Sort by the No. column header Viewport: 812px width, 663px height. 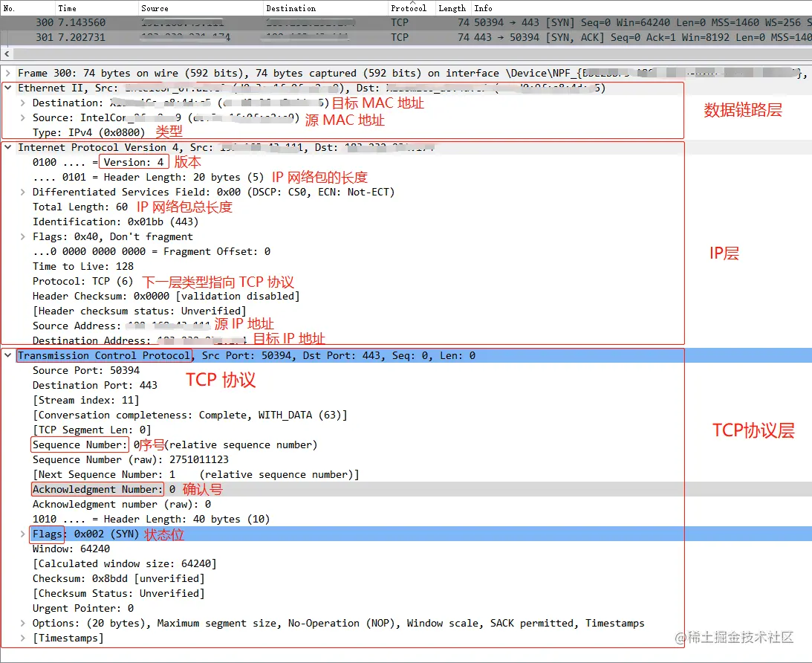(27, 7)
